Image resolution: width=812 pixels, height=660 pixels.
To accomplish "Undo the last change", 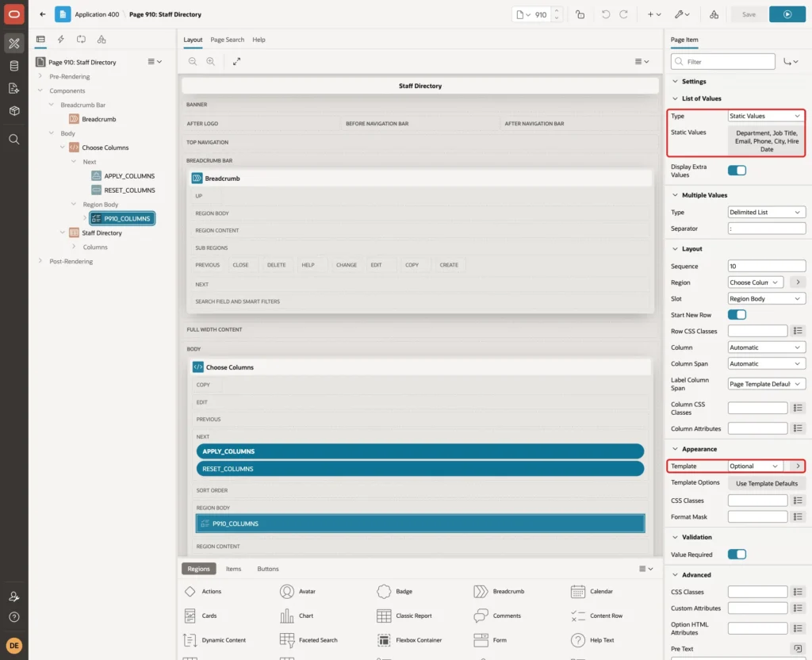I will (x=605, y=14).
